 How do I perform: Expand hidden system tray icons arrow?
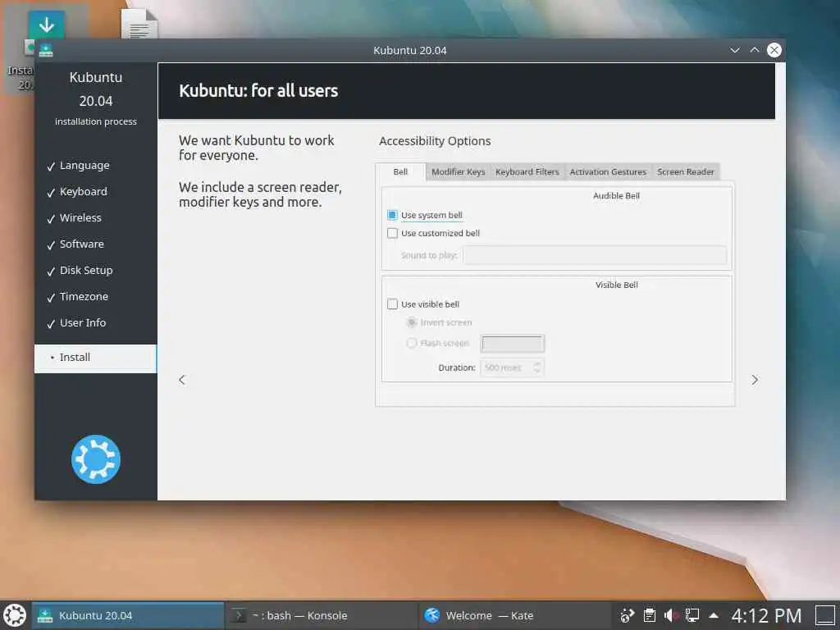[714, 615]
